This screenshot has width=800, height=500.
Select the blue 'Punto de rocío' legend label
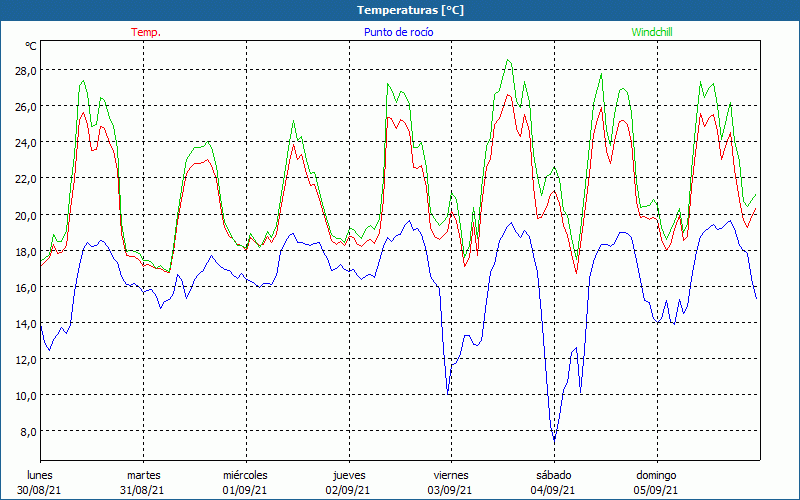click(398, 32)
